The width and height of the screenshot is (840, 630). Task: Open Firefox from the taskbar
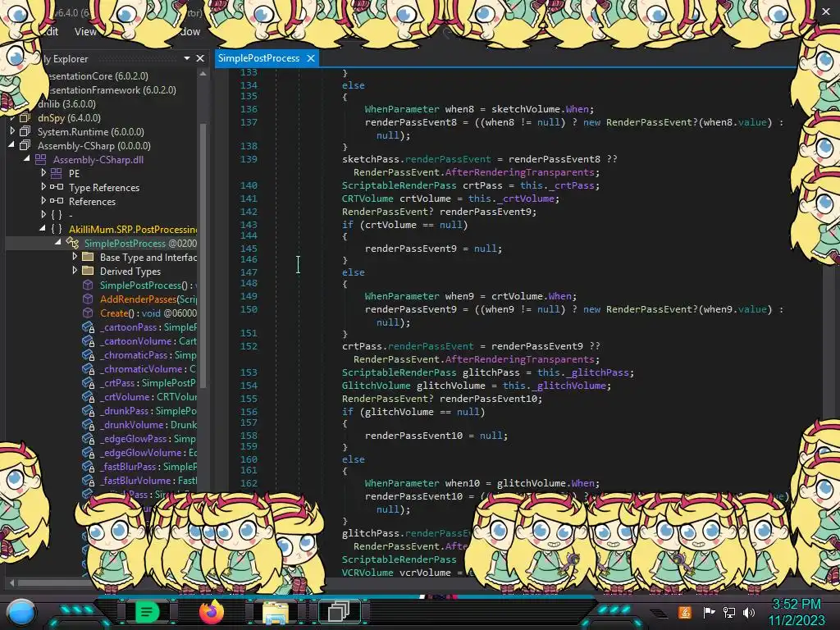(211, 612)
